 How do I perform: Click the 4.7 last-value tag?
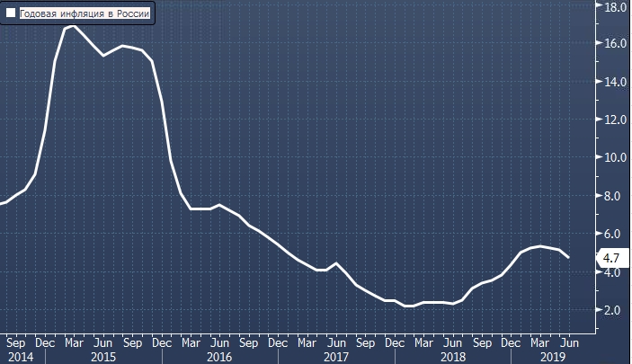(x=610, y=259)
